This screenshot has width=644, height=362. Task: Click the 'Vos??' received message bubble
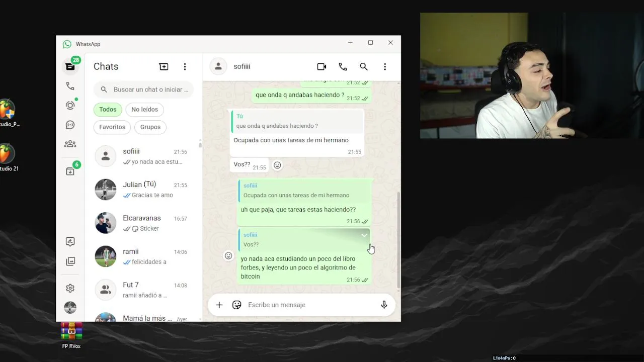click(x=250, y=165)
